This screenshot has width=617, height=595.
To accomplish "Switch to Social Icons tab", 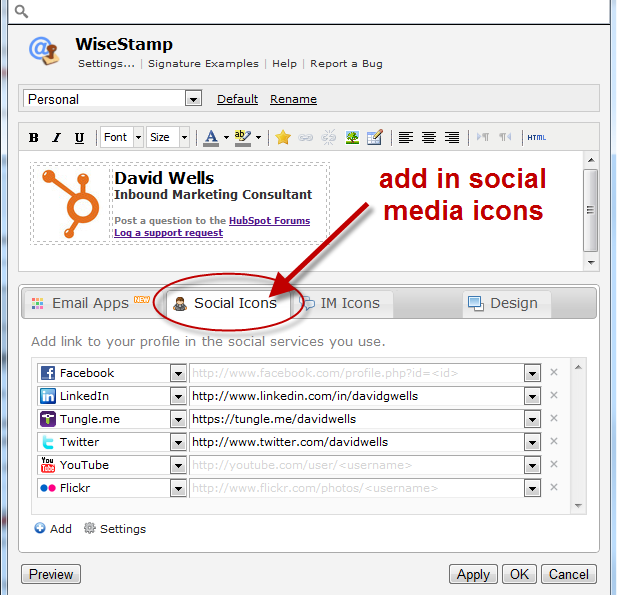I will tap(228, 303).
